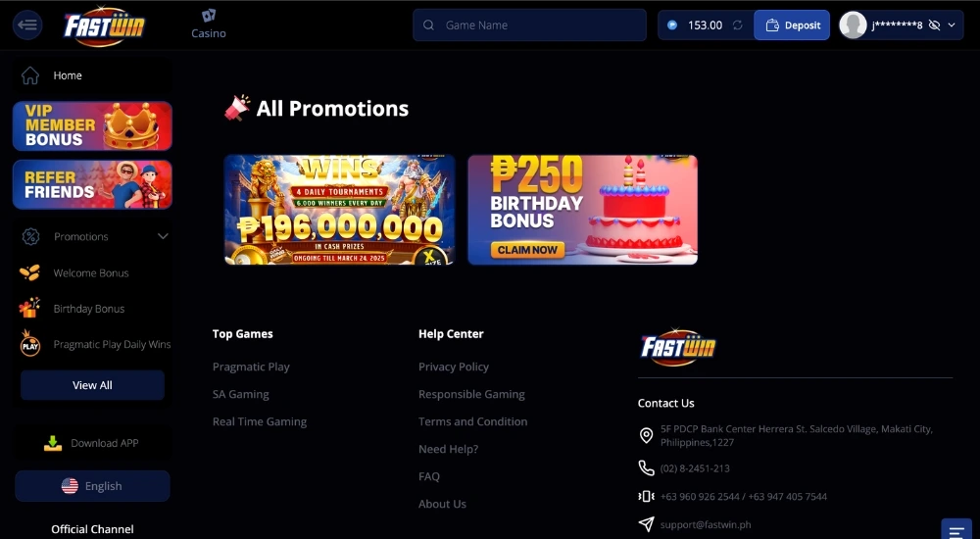980x539 pixels.
Task: Open the Privacy Policy link
Action: pos(454,367)
